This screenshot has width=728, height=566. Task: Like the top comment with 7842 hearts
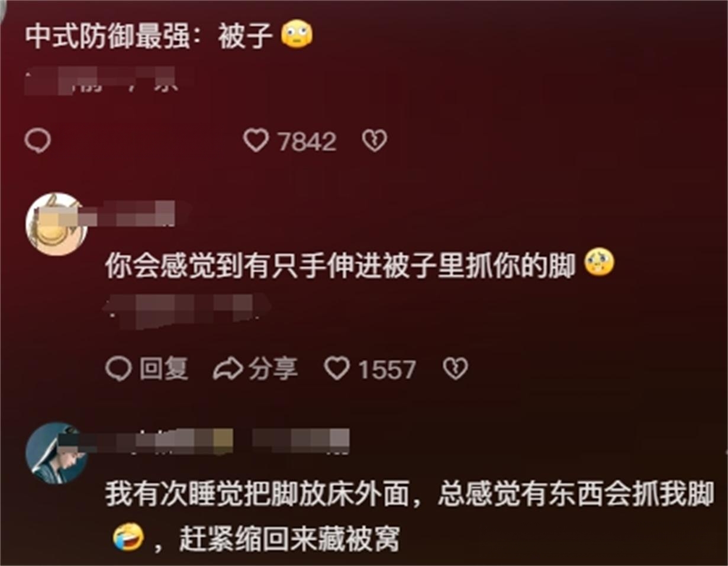click(256, 141)
